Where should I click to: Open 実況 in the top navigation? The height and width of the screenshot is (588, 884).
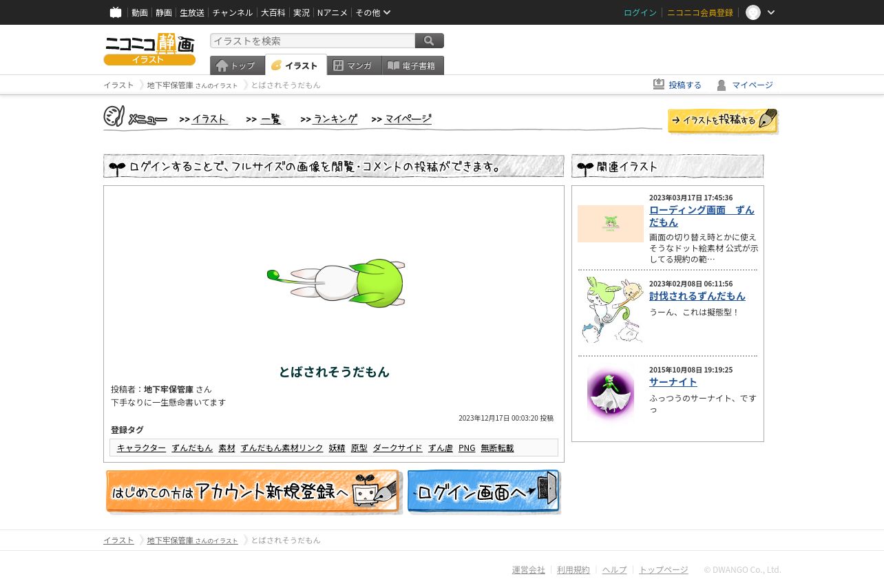pyautogui.click(x=302, y=12)
